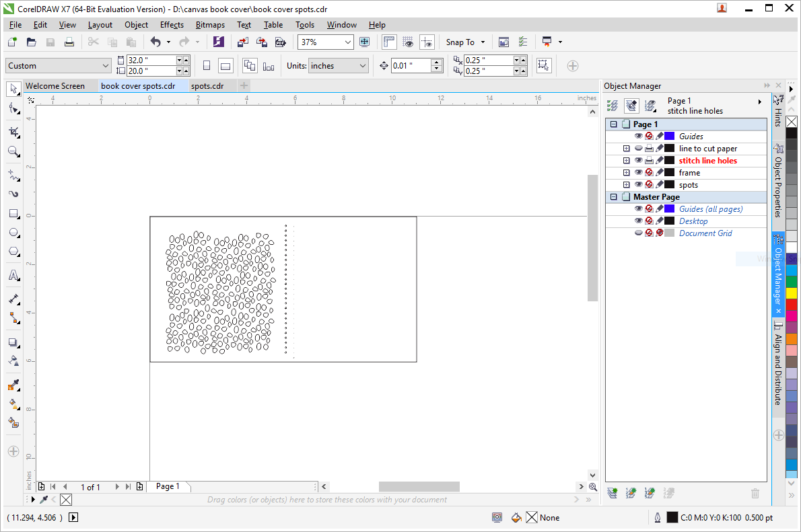Click the Import icon

click(x=242, y=42)
